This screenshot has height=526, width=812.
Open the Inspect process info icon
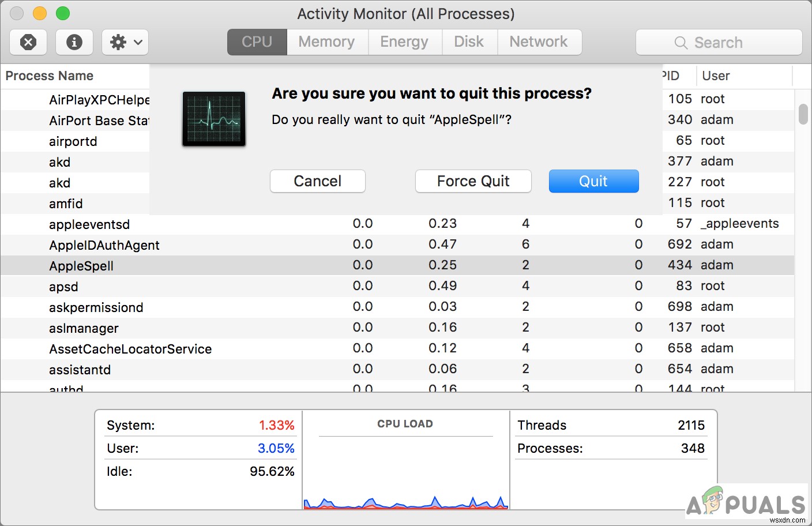tap(74, 42)
